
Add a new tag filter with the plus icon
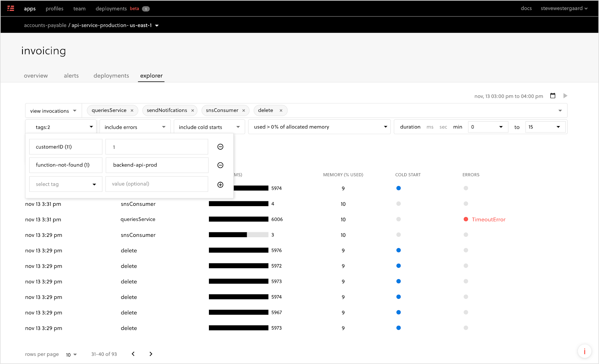(x=220, y=184)
